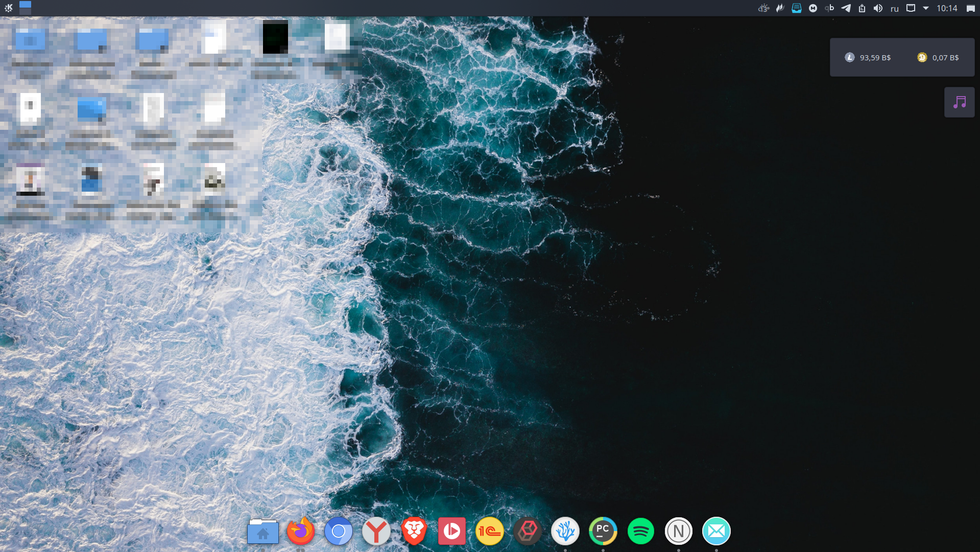Open the purple music note widget

(x=959, y=102)
